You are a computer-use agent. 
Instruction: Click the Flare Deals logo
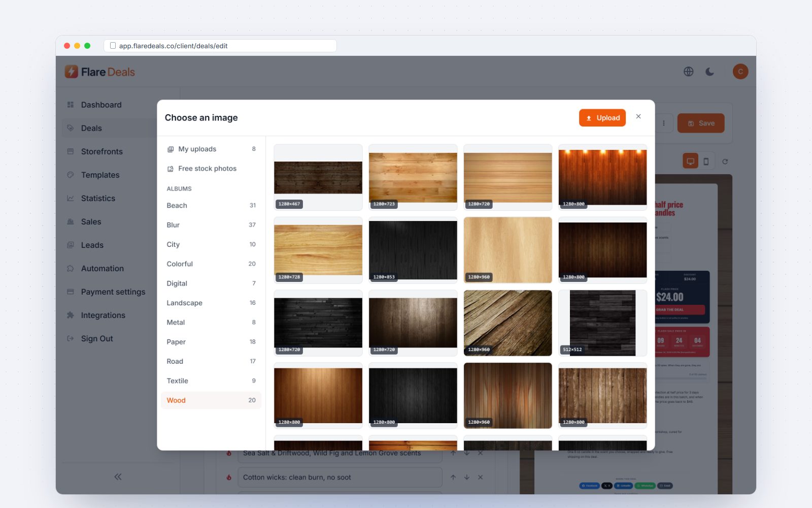(x=100, y=72)
